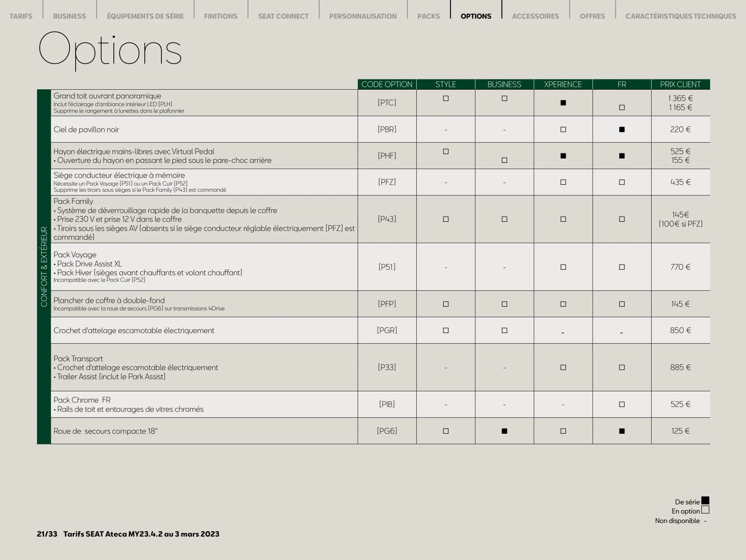Click the FR option box for Grand toit ouvrant
The image size is (746, 560).
click(622, 108)
